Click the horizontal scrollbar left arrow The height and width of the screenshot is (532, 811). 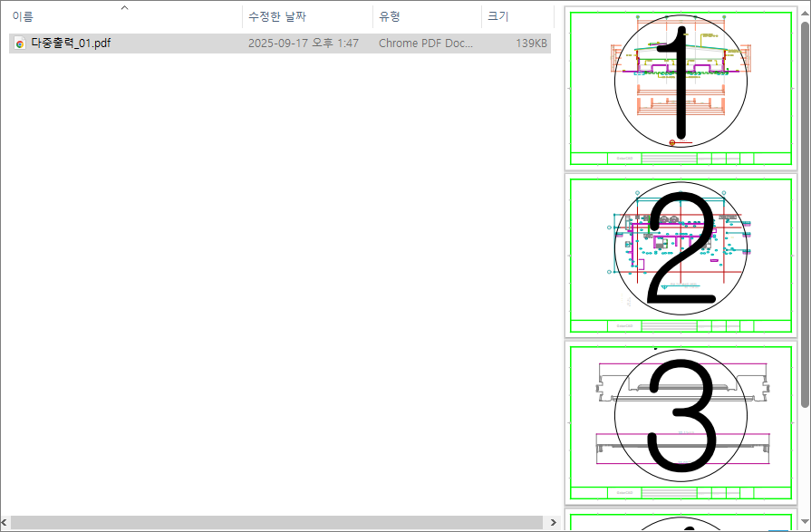5,523
